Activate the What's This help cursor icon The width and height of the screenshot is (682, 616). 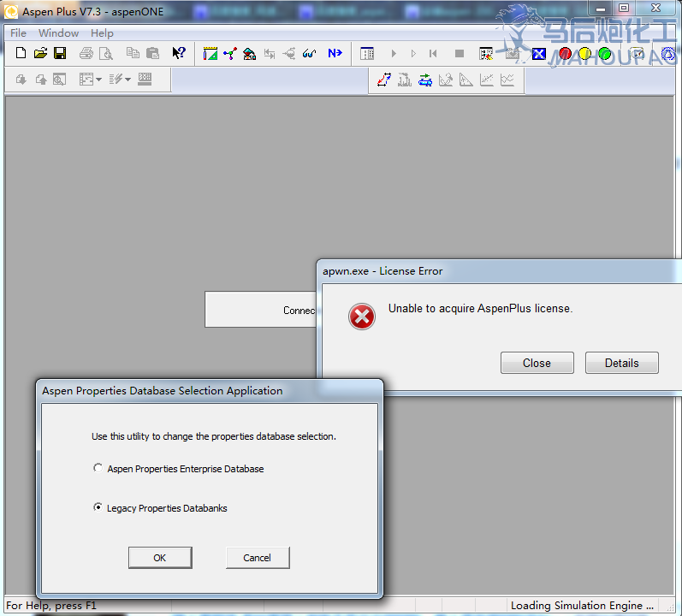click(x=178, y=53)
